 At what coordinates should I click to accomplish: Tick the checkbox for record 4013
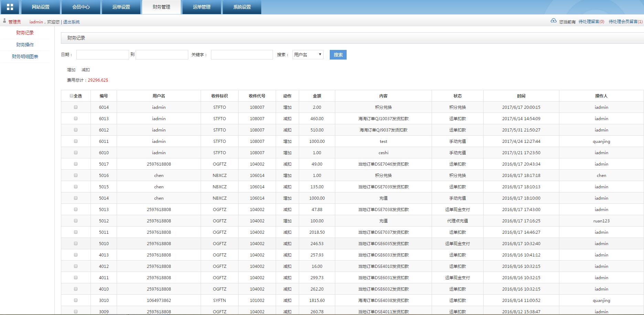tap(76, 255)
